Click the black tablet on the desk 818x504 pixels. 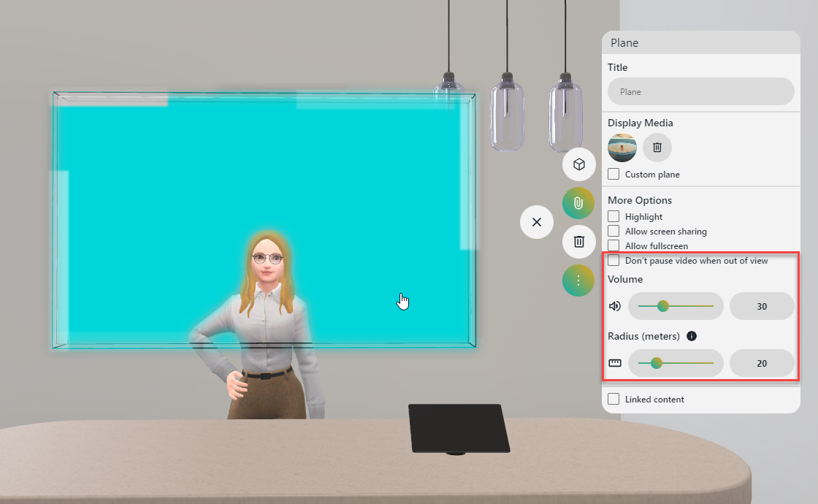[x=459, y=429]
